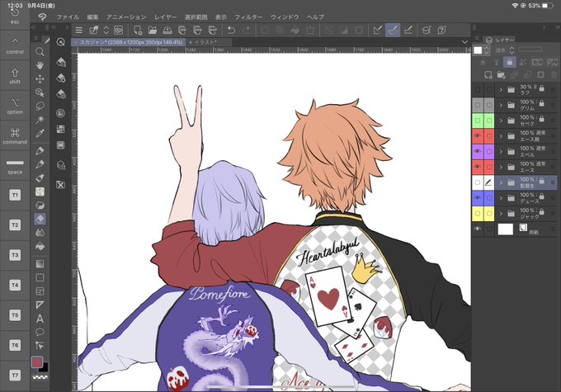The height and width of the screenshot is (392, 561).
Task: Click the red foreground color swatch
Action: point(37,362)
